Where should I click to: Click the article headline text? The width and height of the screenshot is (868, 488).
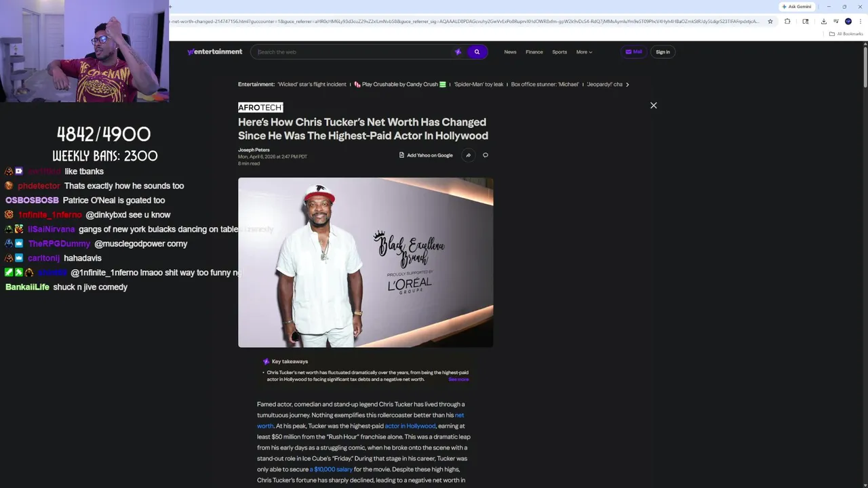pos(363,129)
